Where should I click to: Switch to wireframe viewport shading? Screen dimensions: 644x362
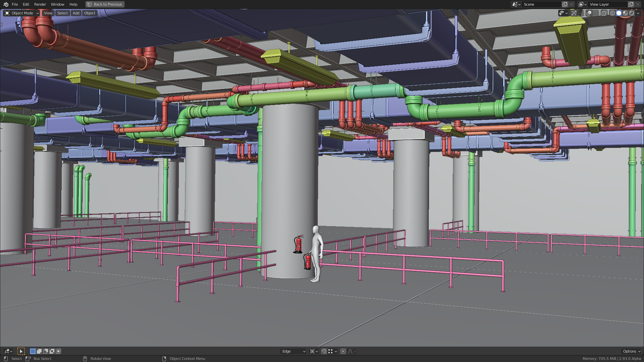coord(612,13)
